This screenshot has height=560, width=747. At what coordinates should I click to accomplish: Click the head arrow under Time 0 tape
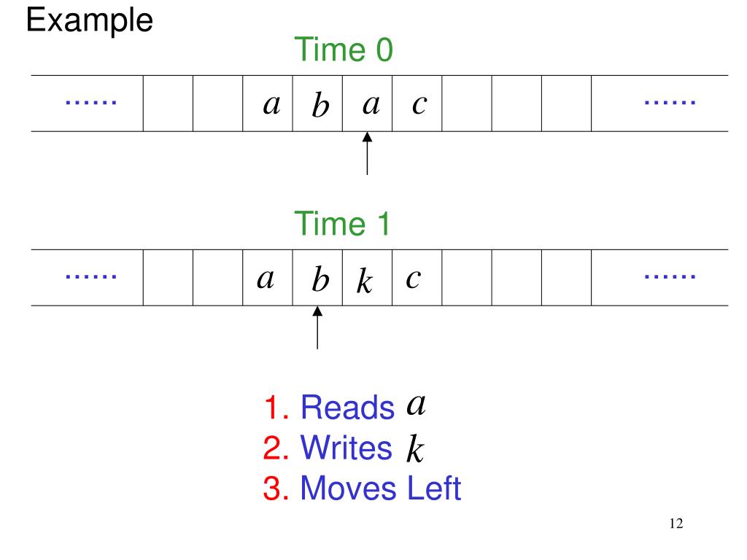point(367,153)
